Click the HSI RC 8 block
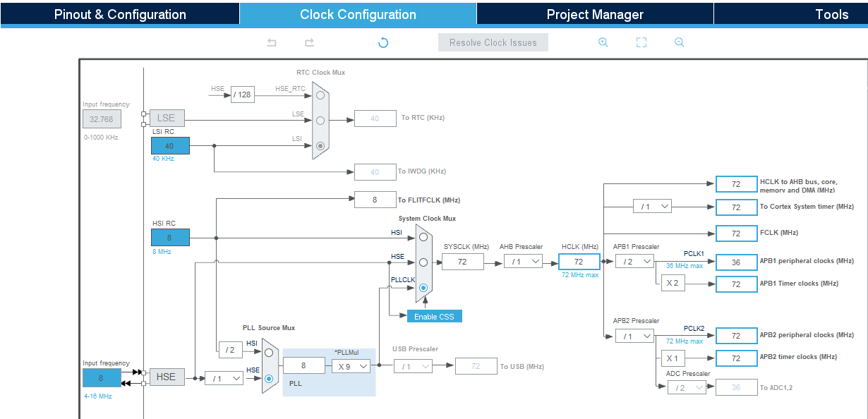Screen dimensions: 868x419 coord(170,238)
